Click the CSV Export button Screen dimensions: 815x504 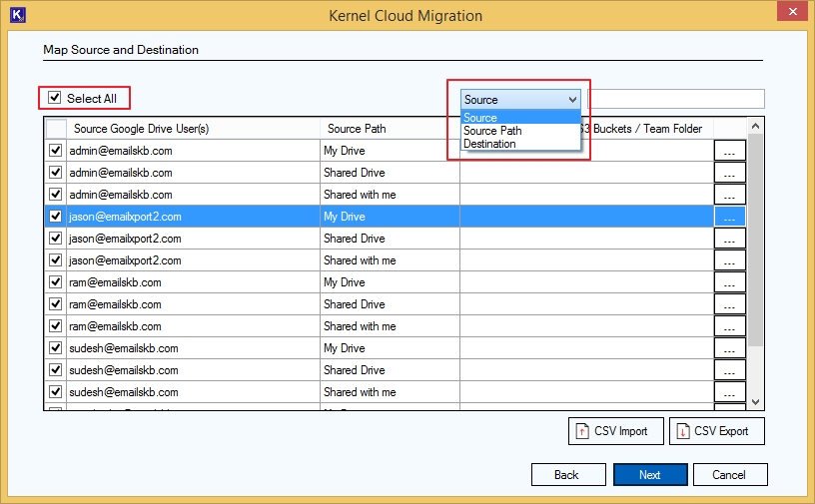pyautogui.click(x=717, y=431)
